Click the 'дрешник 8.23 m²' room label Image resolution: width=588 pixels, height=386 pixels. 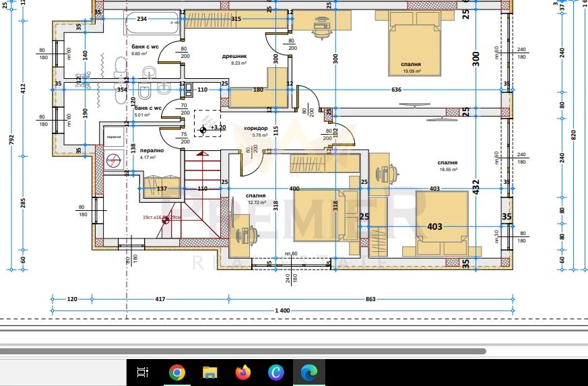pos(235,60)
